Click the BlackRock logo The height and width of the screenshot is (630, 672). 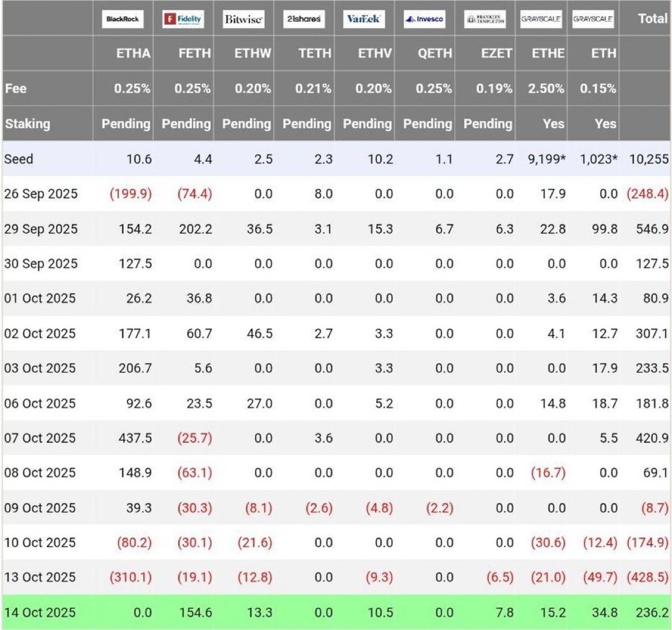(x=123, y=19)
